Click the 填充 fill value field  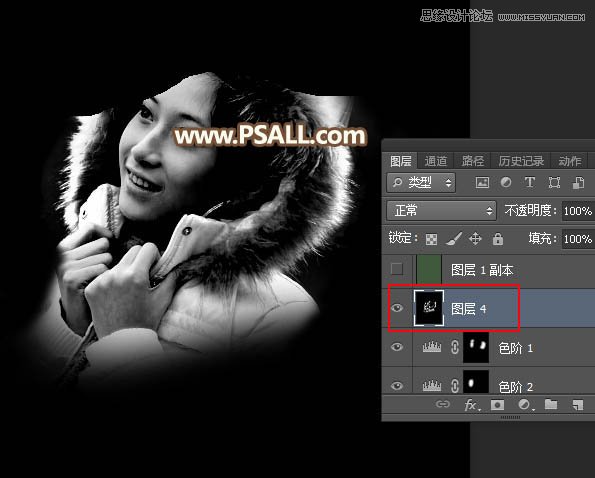click(x=578, y=239)
